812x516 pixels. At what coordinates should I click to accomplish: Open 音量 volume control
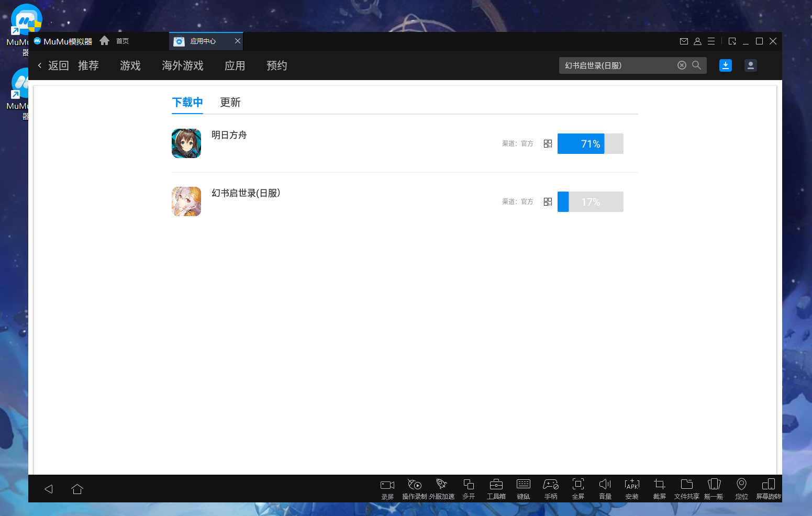(605, 489)
